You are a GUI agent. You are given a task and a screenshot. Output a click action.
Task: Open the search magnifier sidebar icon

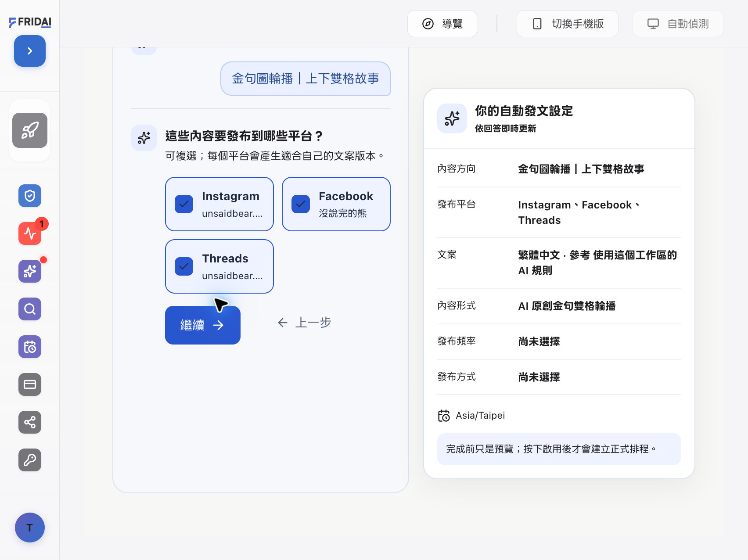[30, 309]
